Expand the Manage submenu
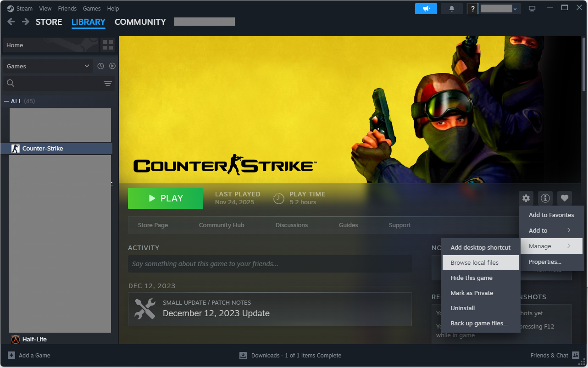 550,246
